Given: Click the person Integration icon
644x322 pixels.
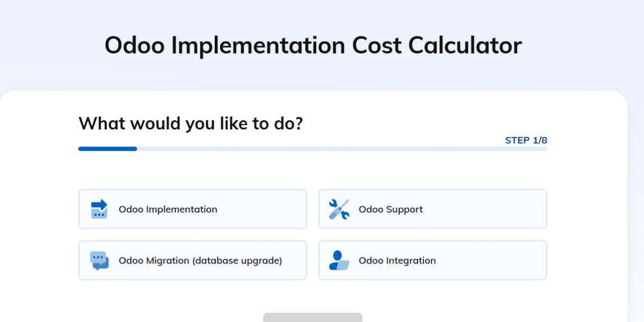Looking at the screenshot, I should pyautogui.click(x=339, y=260).
